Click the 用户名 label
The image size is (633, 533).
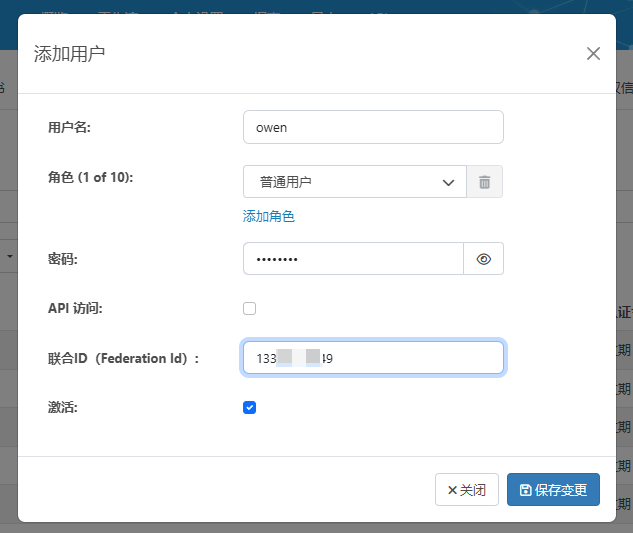click(69, 127)
